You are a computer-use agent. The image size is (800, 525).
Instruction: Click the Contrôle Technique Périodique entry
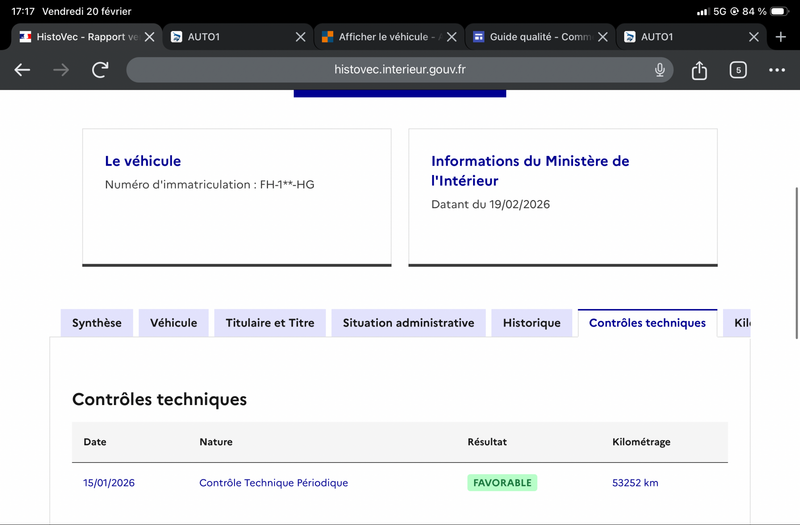(273, 483)
